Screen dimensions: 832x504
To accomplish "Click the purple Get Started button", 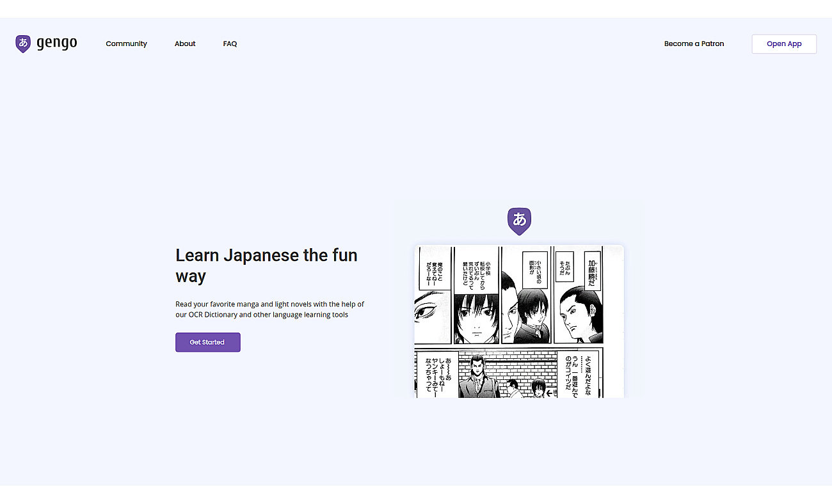I will point(208,342).
